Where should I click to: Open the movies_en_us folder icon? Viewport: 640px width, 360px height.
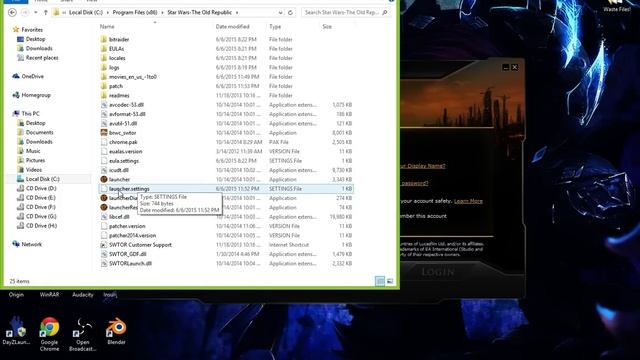click(104, 77)
